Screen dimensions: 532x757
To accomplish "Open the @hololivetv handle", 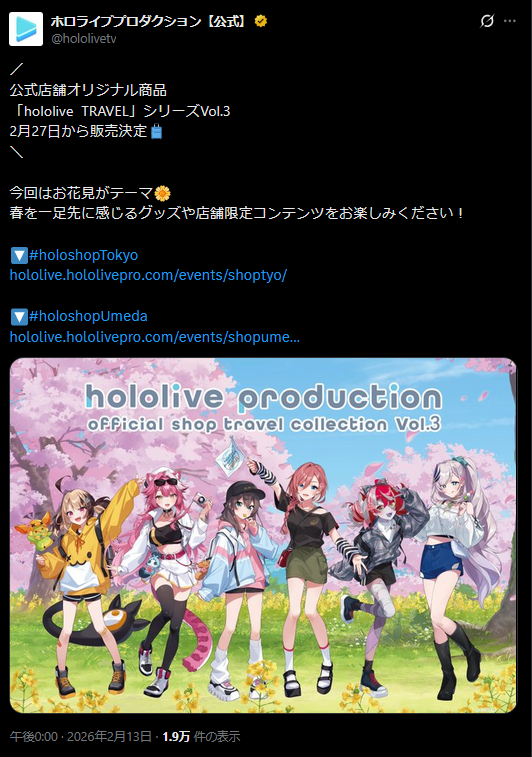I will pyautogui.click(x=84, y=39).
